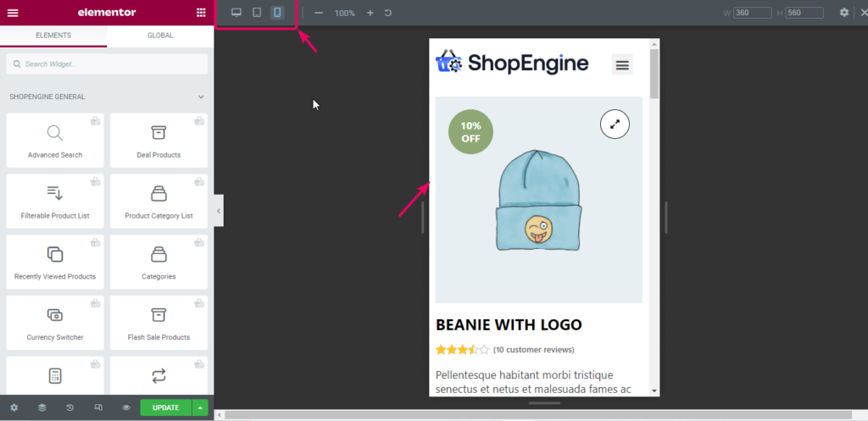Click the preview vertical scrollbar thumb

654,74
